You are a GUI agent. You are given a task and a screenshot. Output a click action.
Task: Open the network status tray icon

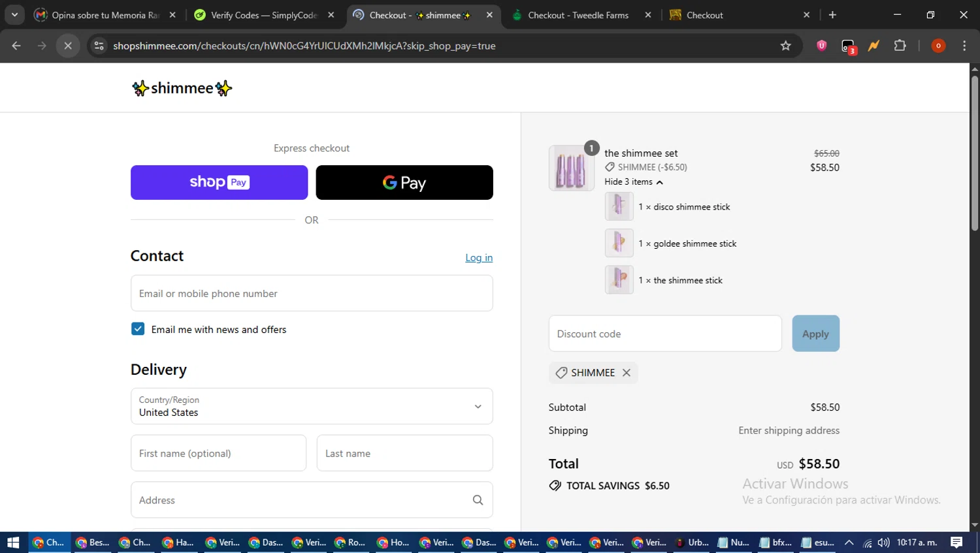[868, 543]
